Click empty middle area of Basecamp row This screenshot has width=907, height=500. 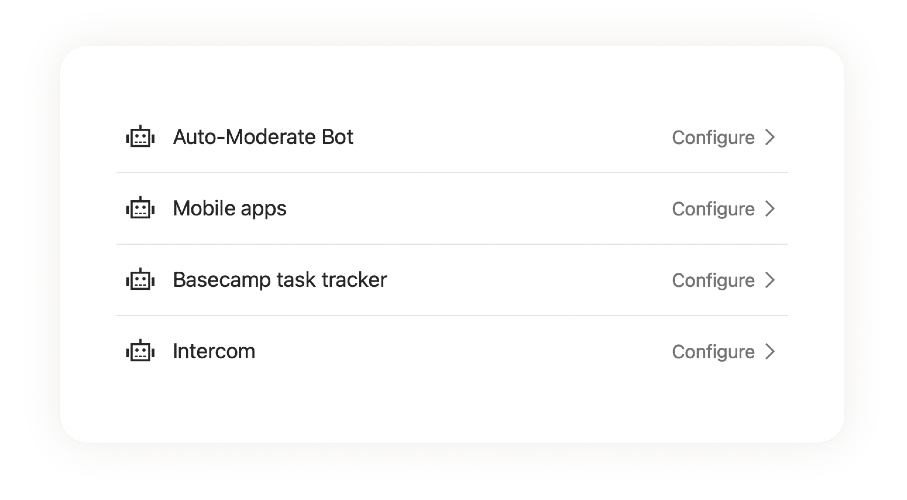[530, 280]
